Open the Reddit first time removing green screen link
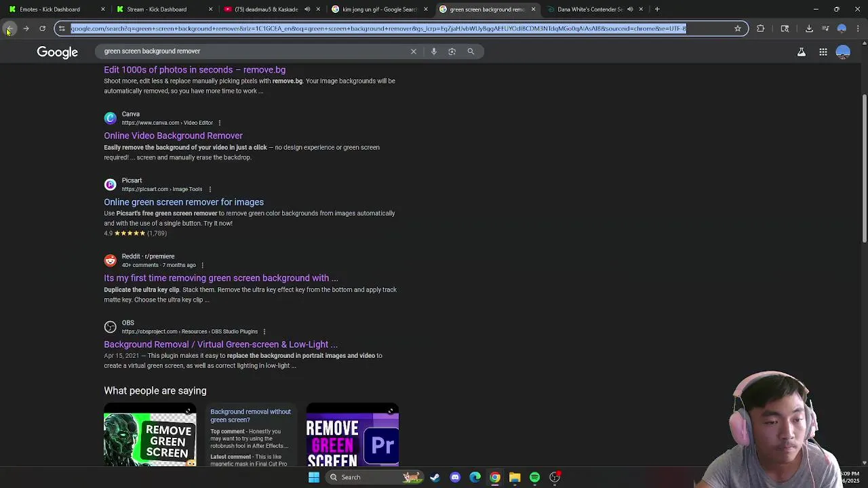Screen dimensions: 868x488 point(221,278)
